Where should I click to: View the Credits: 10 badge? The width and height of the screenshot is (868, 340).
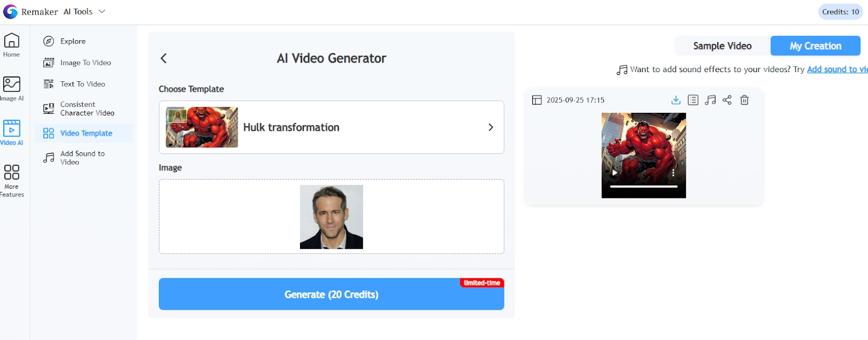click(840, 12)
